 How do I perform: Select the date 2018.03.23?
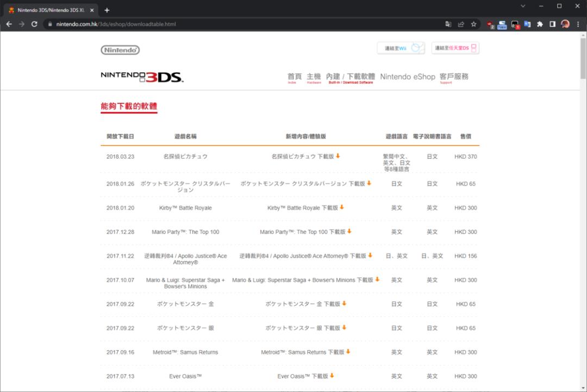[120, 157]
